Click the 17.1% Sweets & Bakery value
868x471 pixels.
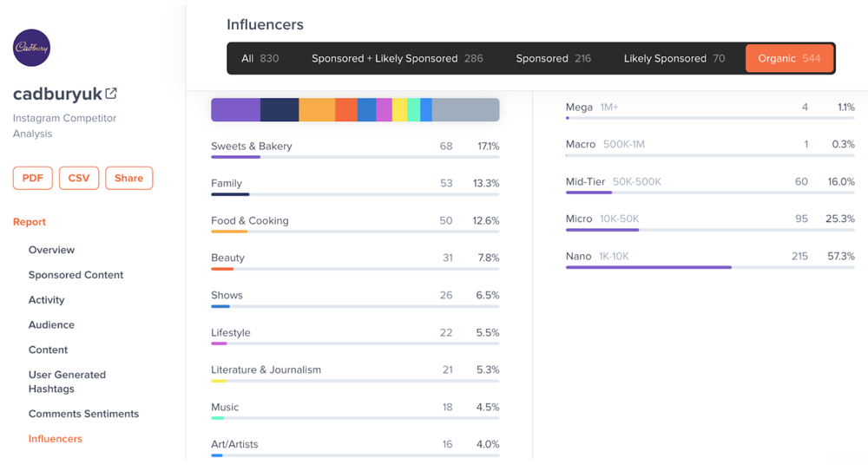click(x=488, y=146)
